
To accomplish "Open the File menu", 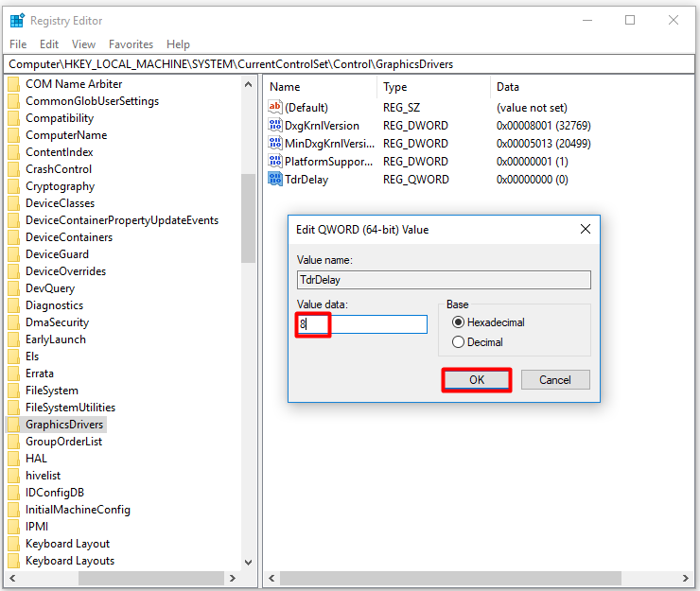I will (18, 44).
